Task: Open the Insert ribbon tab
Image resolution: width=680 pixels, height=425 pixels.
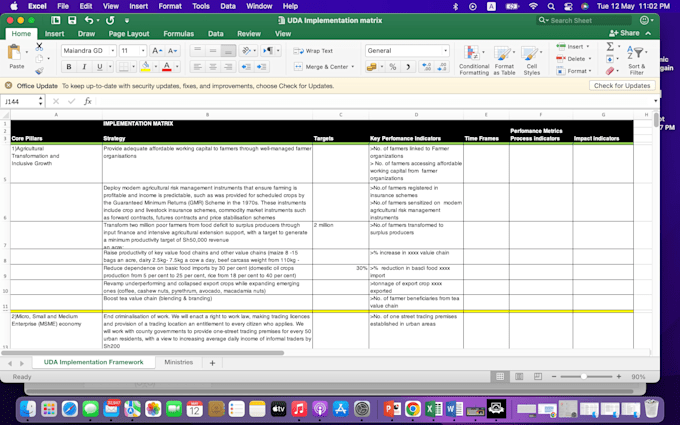Action: (x=54, y=33)
